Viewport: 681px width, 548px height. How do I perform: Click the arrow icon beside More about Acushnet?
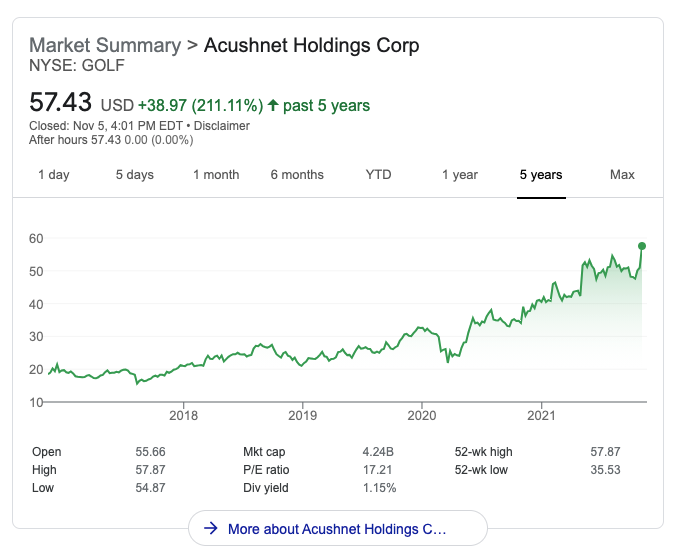point(211,528)
